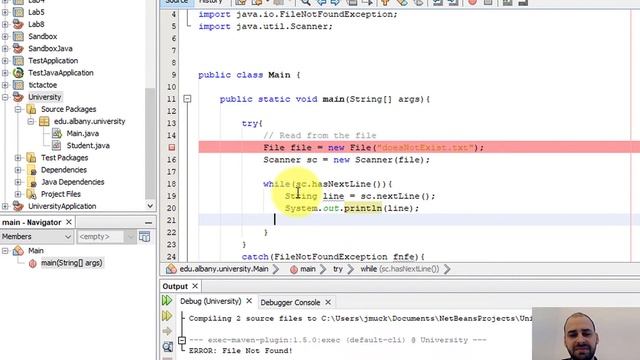This screenshot has width=640, height=360.
Task: Select edu.albany.university.Main in the breadcrumb
Action: pyautogui.click(x=224, y=269)
